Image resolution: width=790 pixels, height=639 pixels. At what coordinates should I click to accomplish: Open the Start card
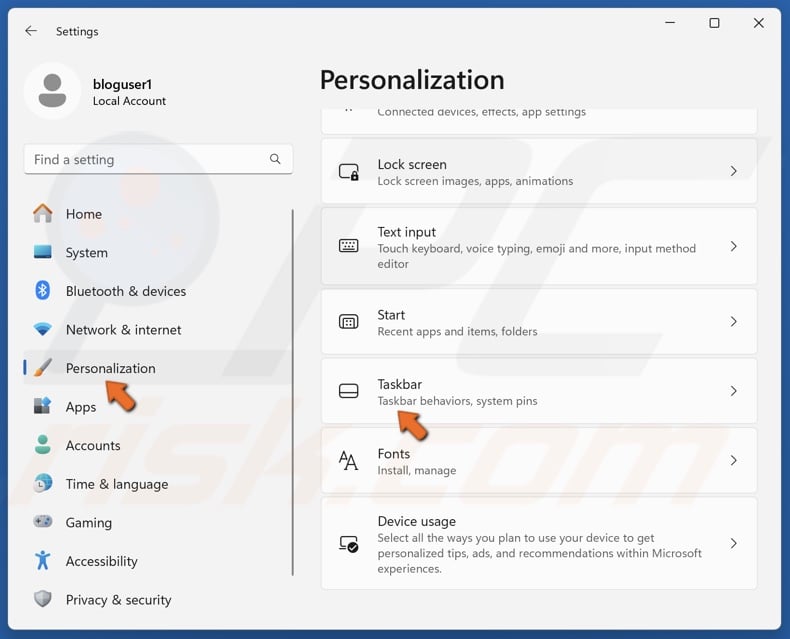pos(539,322)
